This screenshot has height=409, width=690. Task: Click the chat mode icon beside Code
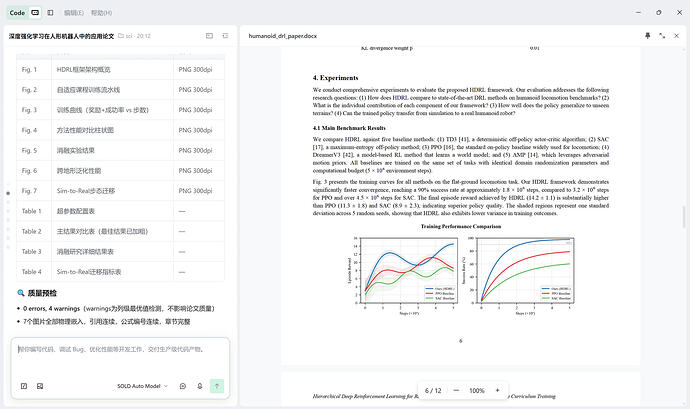[x=35, y=13]
